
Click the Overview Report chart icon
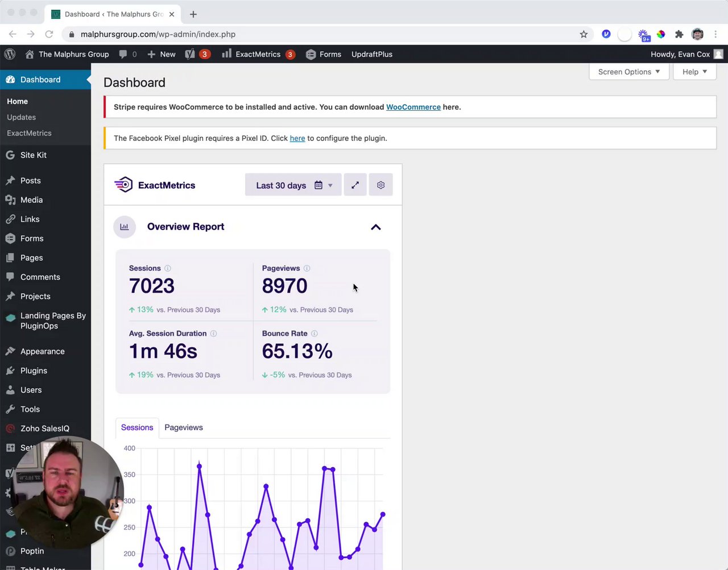(125, 227)
